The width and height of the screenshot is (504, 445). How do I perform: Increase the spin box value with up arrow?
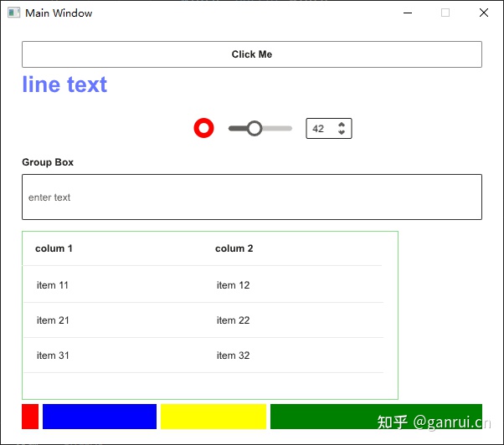pyautogui.click(x=342, y=125)
